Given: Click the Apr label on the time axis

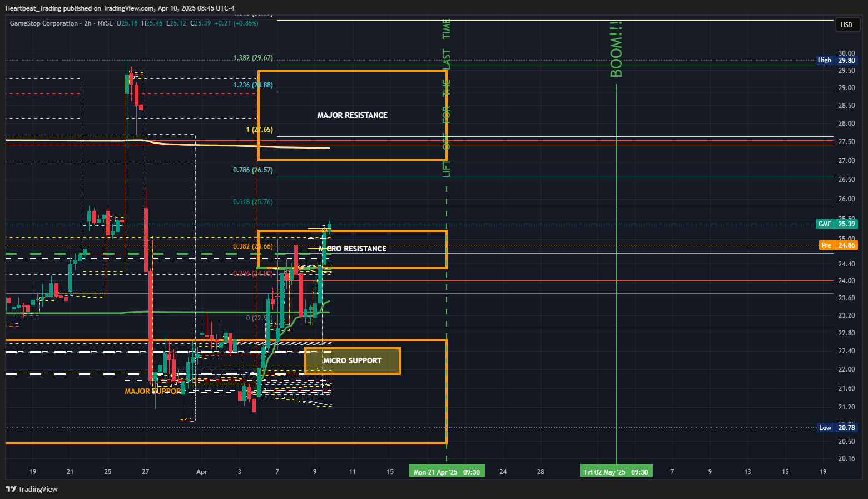Looking at the screenshot, I should click(202, 472).
